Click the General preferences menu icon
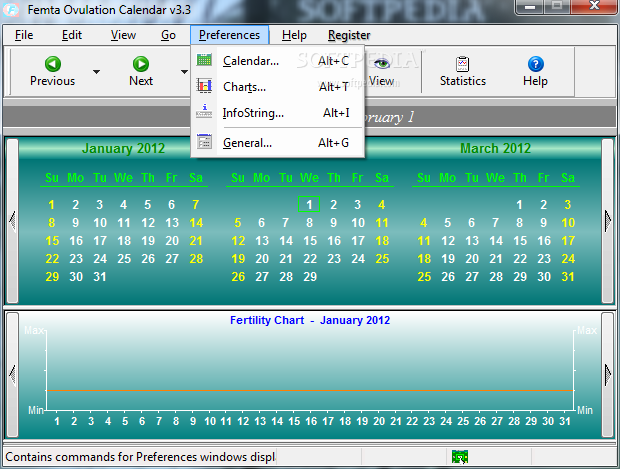 point(204,142)
